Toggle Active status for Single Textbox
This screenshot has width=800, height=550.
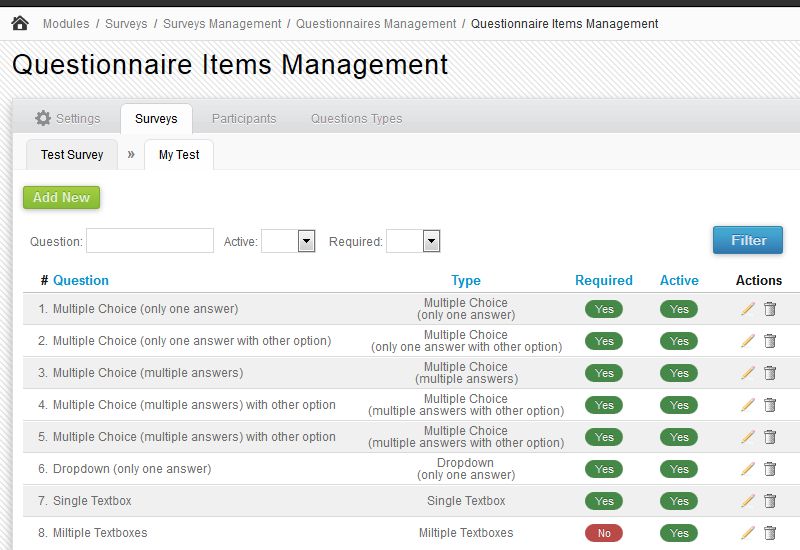(x=679, y=501)
